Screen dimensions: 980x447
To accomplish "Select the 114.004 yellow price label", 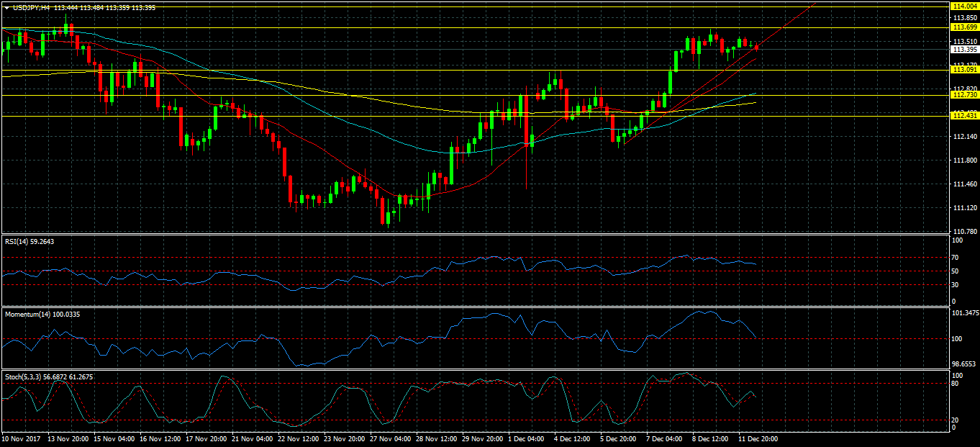I will coord(964,6).
